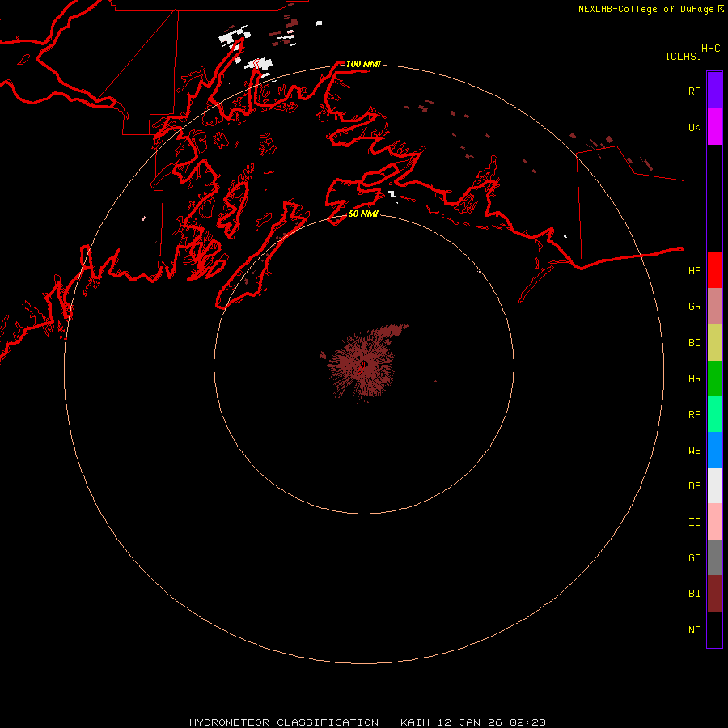Screen dimensions: 728x728
Task: Click the HR legend label
Action: point(694,379)
